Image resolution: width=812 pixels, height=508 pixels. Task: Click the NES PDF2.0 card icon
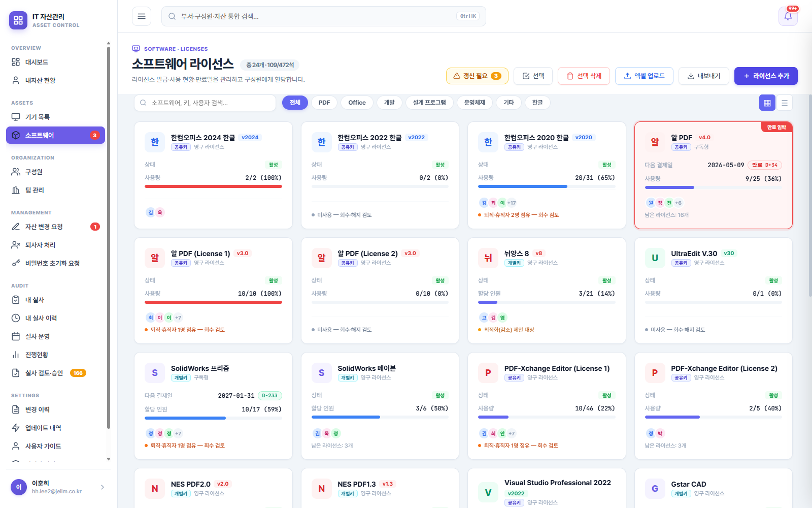155,489
